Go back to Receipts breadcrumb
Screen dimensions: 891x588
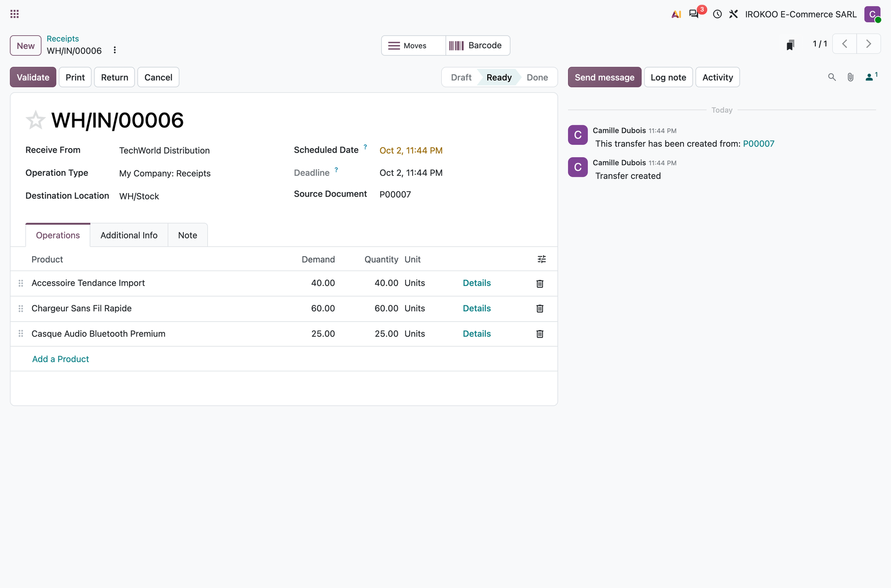click(63, 39)
